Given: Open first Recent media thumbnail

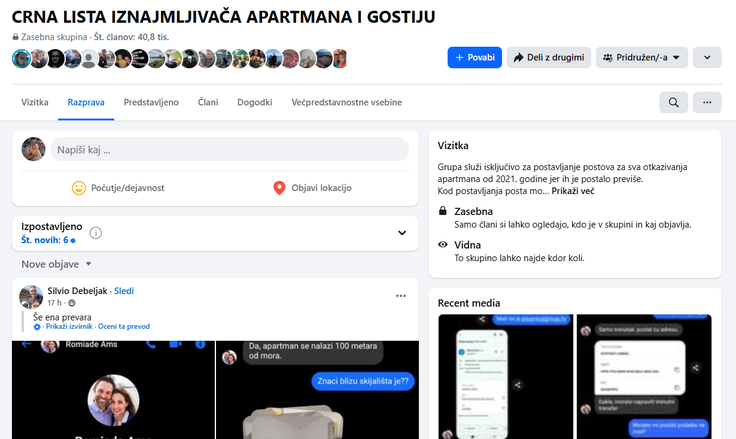Looking at the screenshot, I should (x=506, y=377).
